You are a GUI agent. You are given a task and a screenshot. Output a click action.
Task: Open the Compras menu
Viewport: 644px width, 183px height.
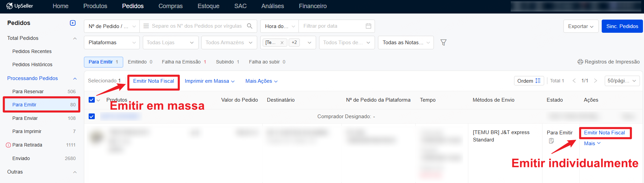pos(171,6)
